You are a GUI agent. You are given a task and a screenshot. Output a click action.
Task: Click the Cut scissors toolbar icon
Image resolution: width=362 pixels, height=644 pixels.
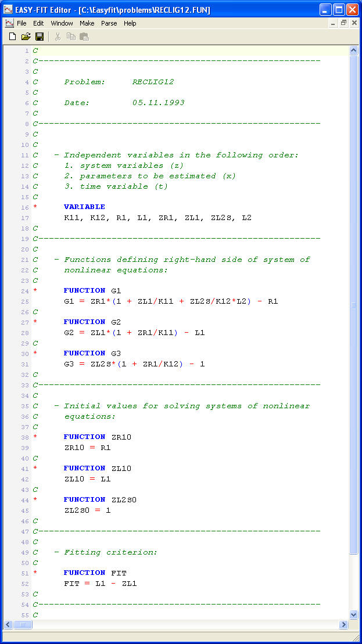pos(58,37)
